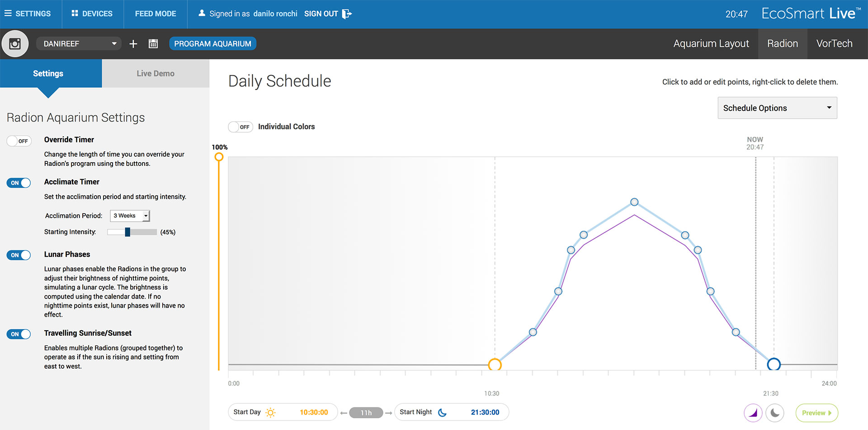Add a new aquarium with plus icon
The image size is (868, 430).
coord(133,44)
